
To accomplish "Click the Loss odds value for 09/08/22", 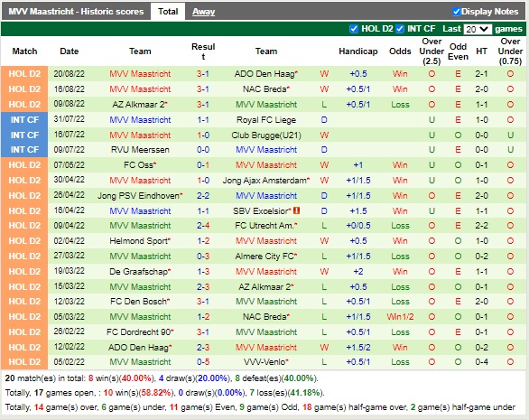I will tap(400, 105).
